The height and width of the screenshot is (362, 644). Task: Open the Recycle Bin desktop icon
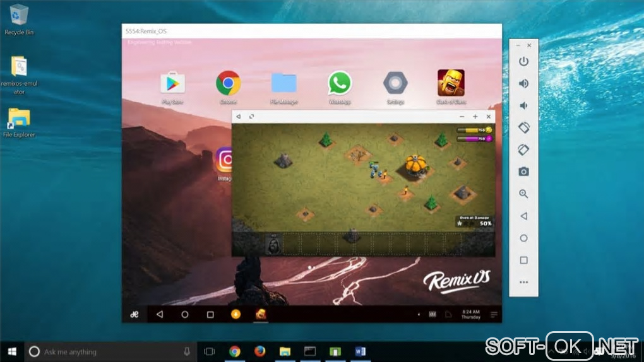18,20
